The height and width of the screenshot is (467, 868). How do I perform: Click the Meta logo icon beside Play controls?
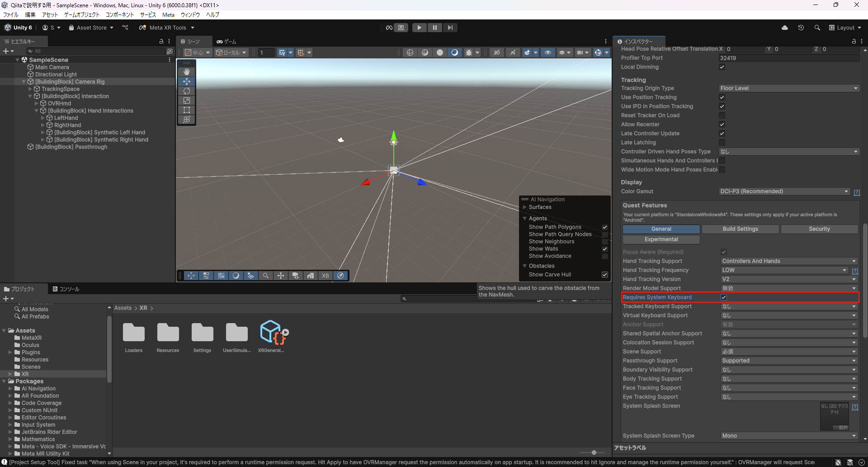pos(389,28)
